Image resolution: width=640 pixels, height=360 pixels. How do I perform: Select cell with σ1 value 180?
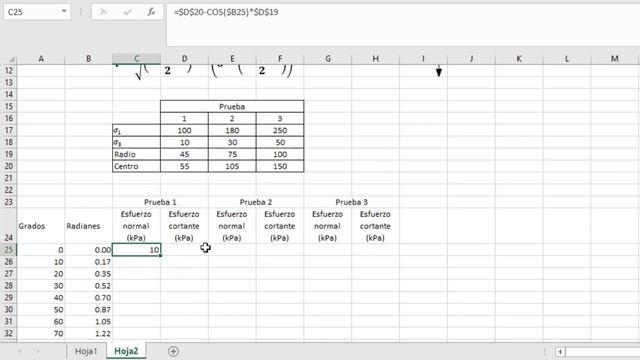[x=232, y=130]
